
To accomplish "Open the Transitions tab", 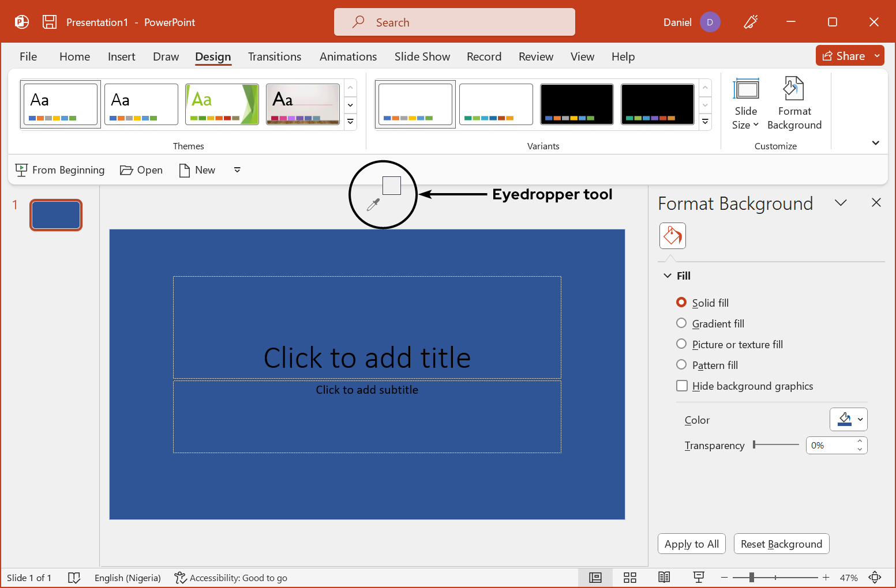I will pos(275,56).
